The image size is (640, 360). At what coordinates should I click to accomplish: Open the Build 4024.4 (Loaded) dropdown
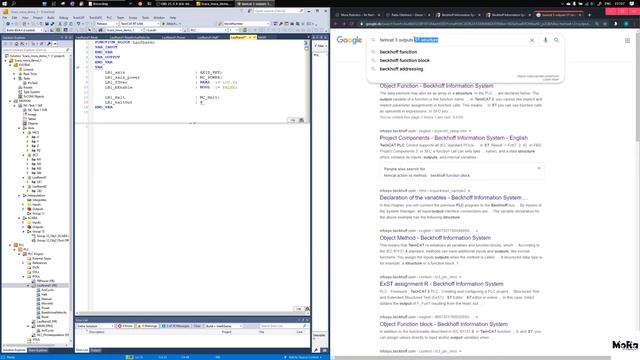[x=24, y=30]
